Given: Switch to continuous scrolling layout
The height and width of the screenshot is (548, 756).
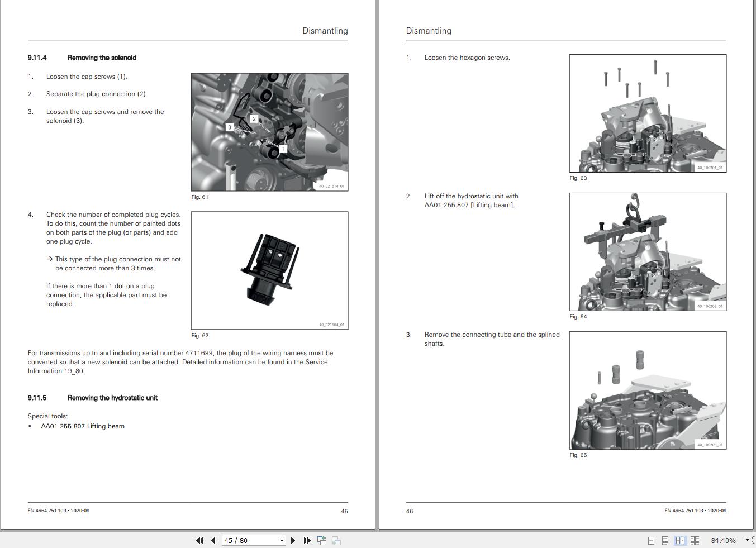Looking at the screenshot, I should (x=665, y=540).
